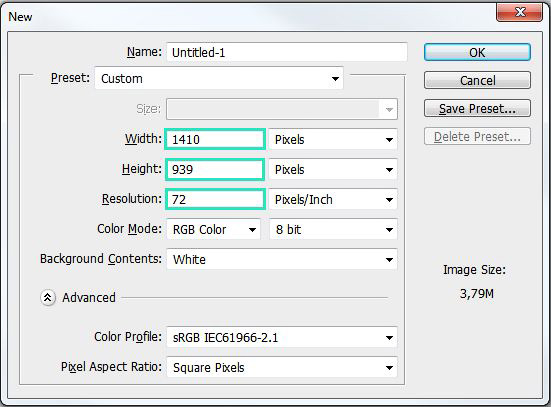Open the 8 bit depth dropdown
Screen dimensions: 551x407
tap(333, 230)
